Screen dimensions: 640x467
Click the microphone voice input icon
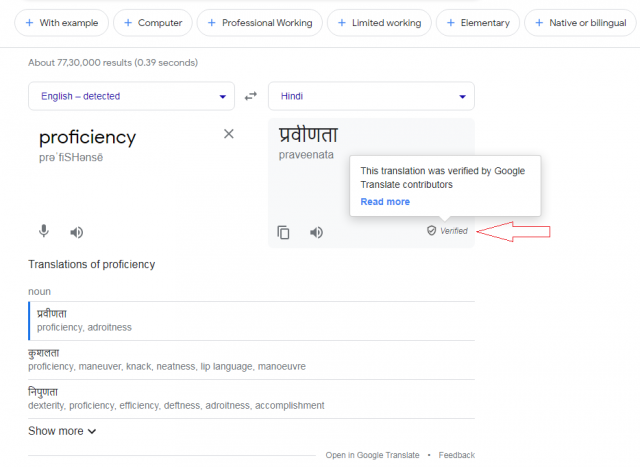coord(44,231)
